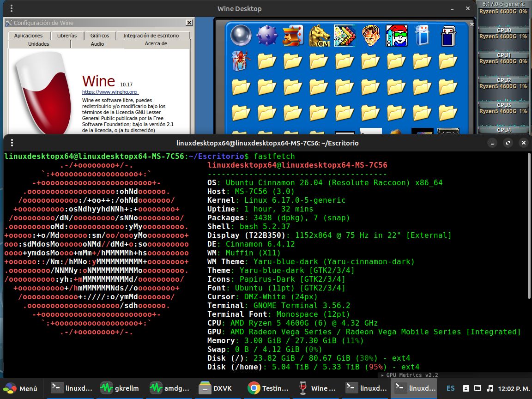
Task: Open the Minesweeper spiked mine icon
Action: [266, 35]
